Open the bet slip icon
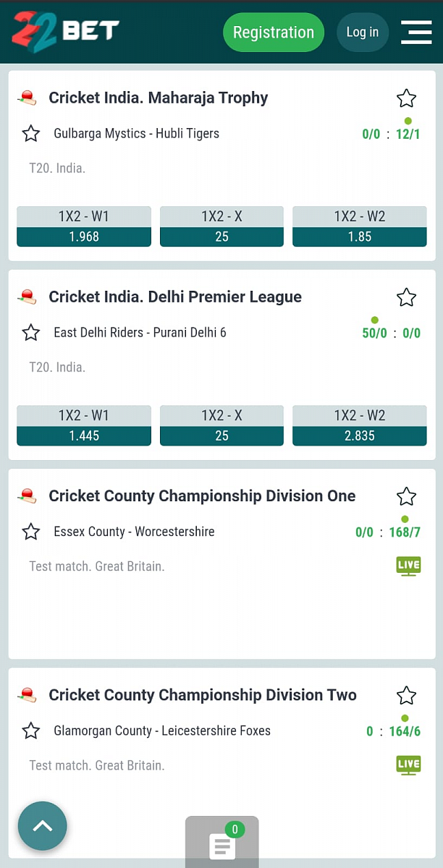443x868 pixels. pyautogui.click(x=221, y=843)
